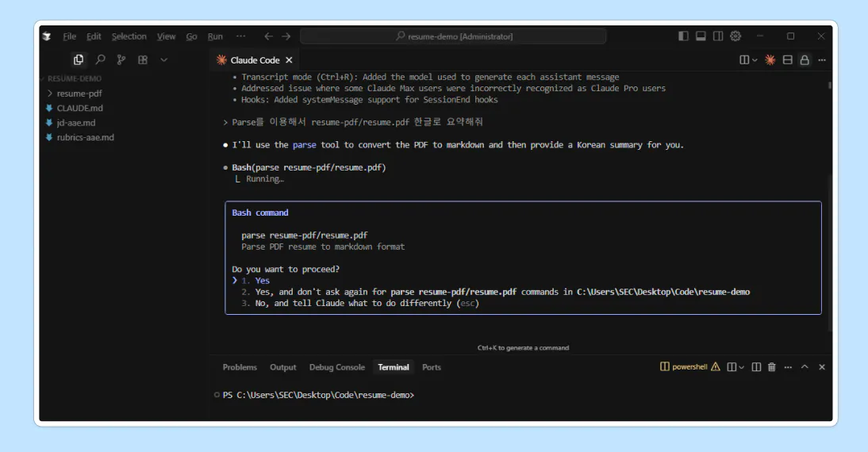This screenshot has width=868, height=452.
Task: Open CLAUDE.md file
Action: [79, 108]
